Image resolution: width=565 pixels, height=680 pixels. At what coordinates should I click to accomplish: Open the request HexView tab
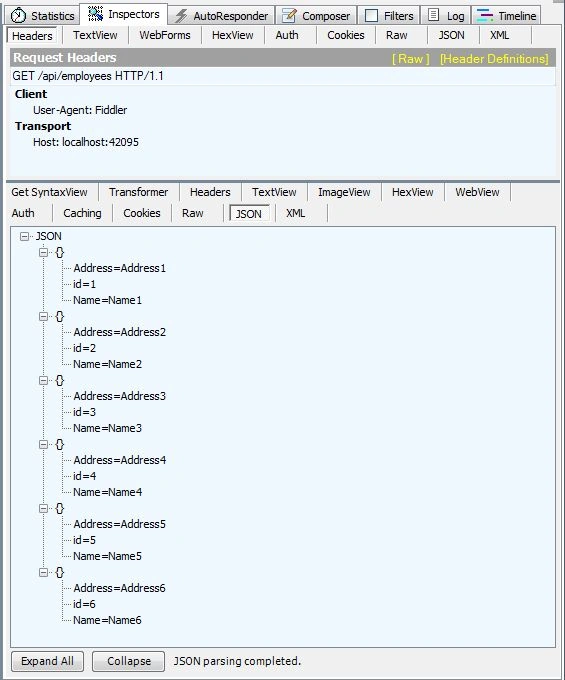(233, 35)
